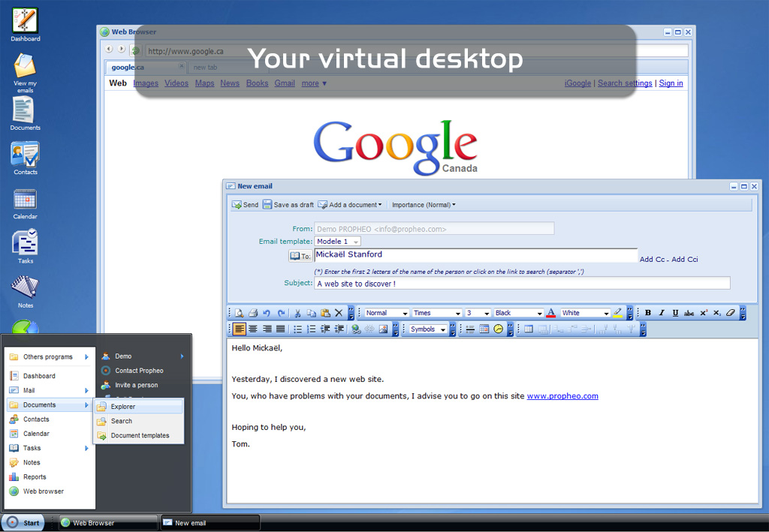Toggle left text alignment
769x532 pixels.
(240, 329)
